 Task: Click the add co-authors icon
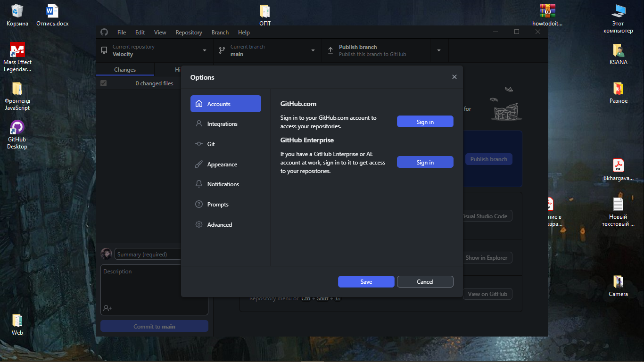107,308
